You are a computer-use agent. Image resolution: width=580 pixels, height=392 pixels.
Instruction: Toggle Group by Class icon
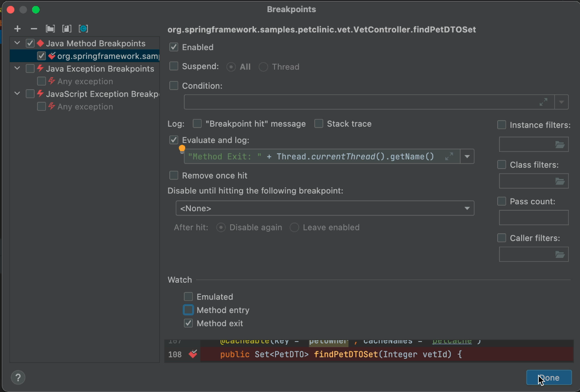tap(83, 29)
